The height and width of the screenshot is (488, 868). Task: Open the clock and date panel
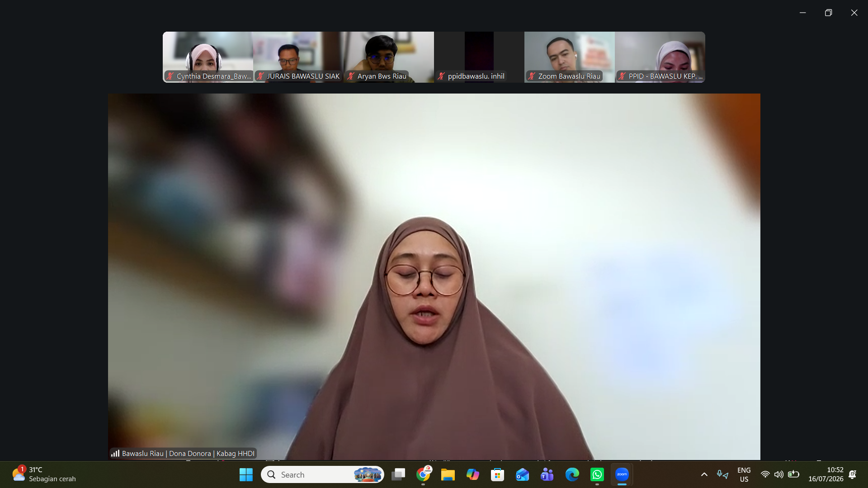click(x=826, y=474)
